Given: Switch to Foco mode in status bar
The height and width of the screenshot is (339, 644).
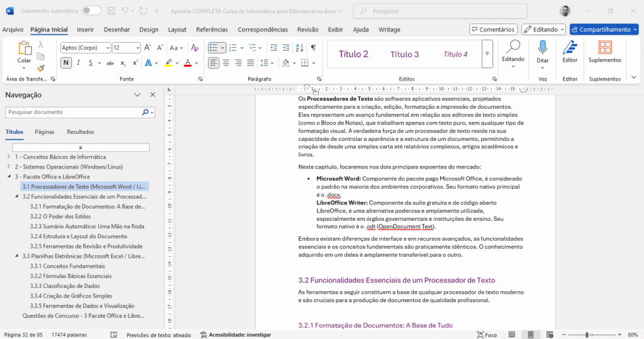Looking at the screenshot, I should click(487, 335).
